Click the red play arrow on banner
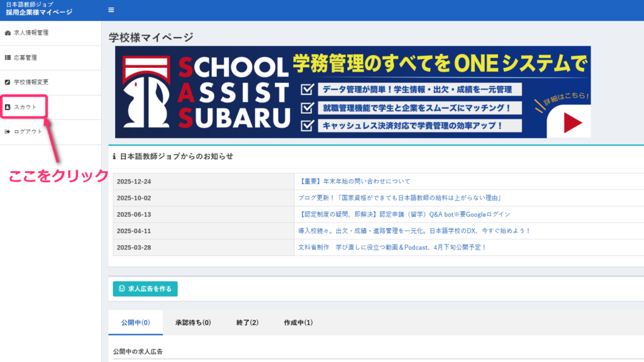The width and height of the screenshot is (644, 362). click(572, 123)
